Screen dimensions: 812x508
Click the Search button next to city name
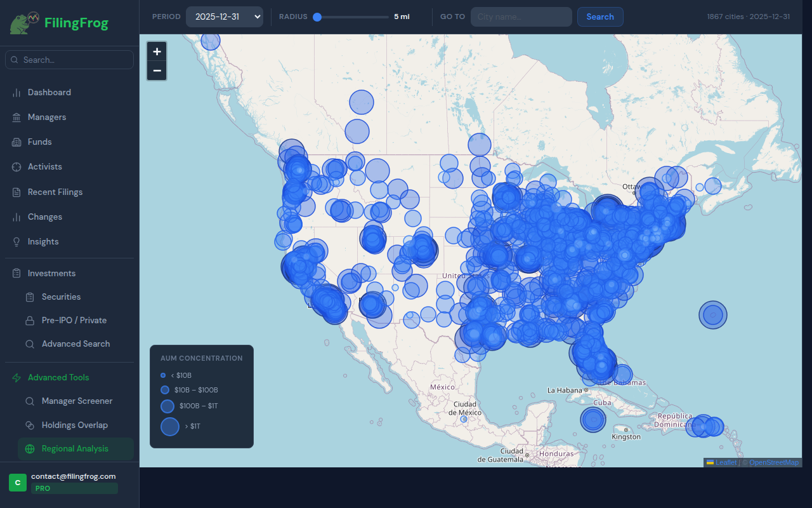(599, 17)
